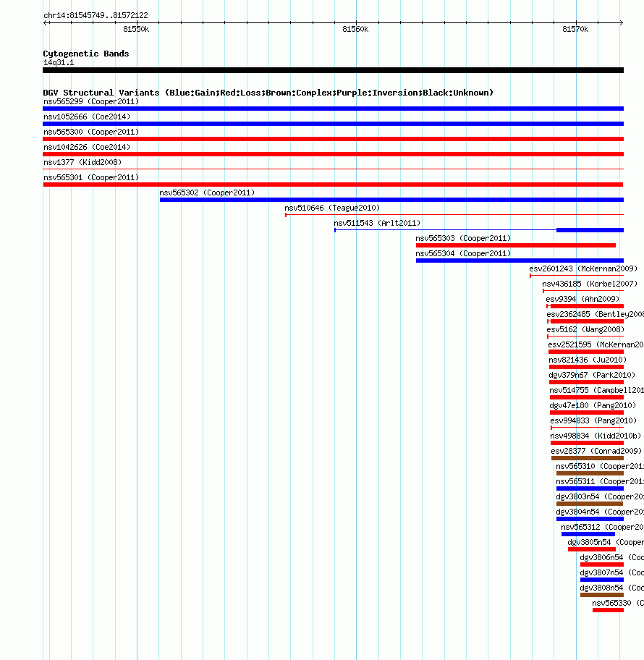Screen dimensions: 644x660
Task: Select the thick blue nsv511543 segment
Action: pos(590,230)
